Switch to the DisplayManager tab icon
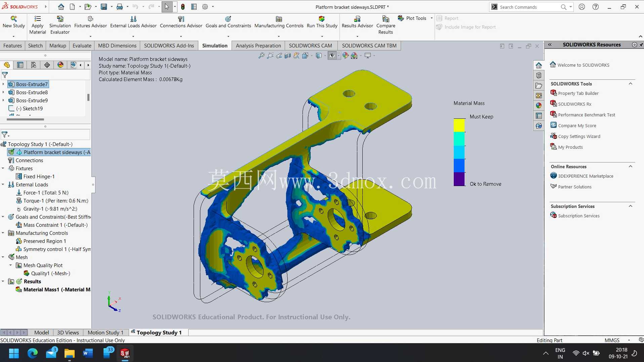 tap(61, 65)
